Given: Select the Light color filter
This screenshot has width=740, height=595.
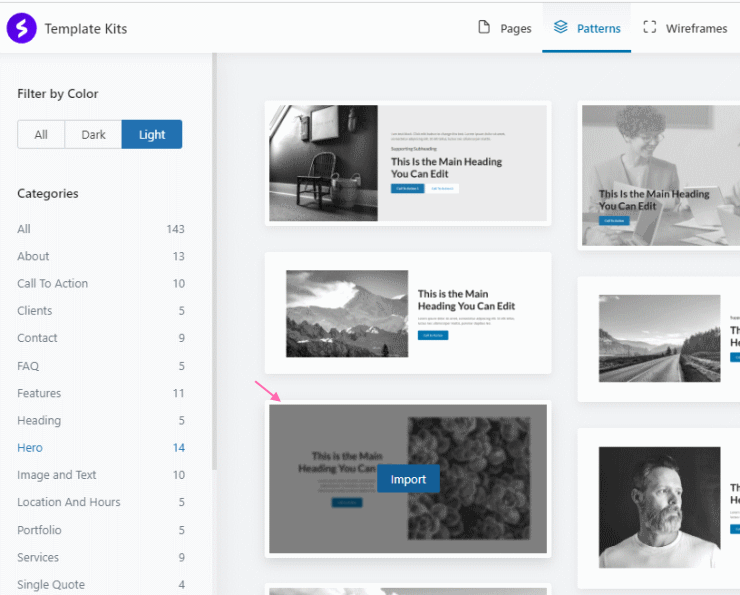Looking at the screenshot, I should click(x=152, y=134).
